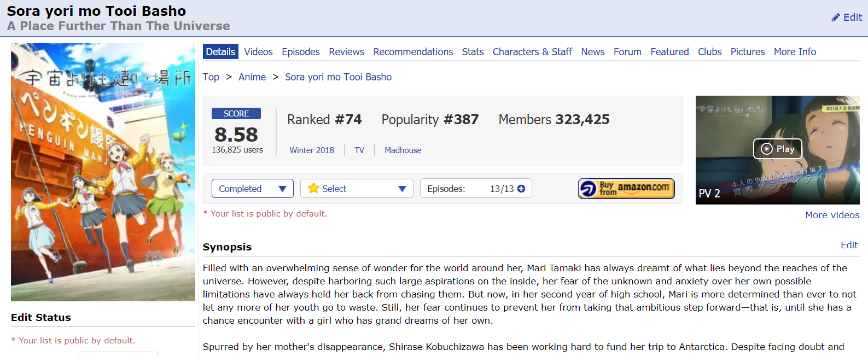Click the plus icon to increment episodes
Viewport: 868px width, 356px height.
[521, 189]
